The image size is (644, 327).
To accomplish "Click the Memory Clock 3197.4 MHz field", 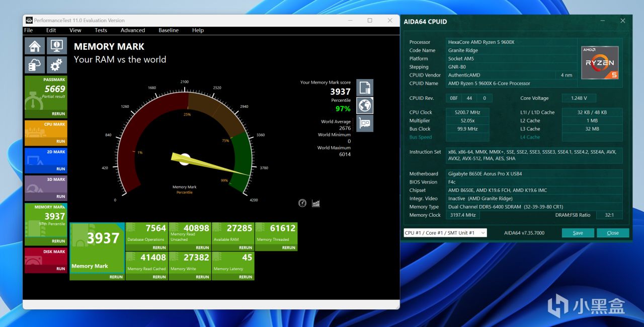I will pyautogui.click(x=463, y=215).
